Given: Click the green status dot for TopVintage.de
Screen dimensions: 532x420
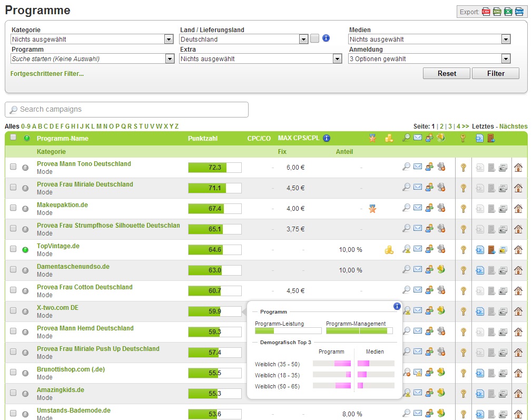Looking at the screenshot, I should pos(25,250).
